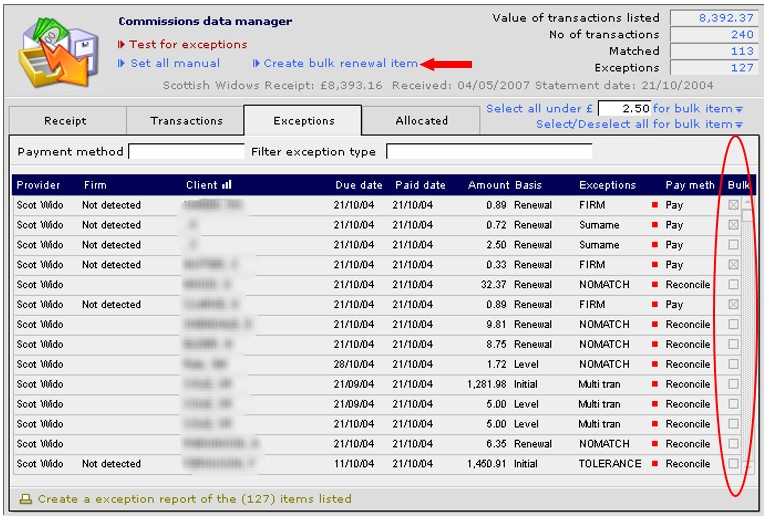Select the Exceptions tab
Viewport: 769px width, 521px height.
(x=303, y=120)
